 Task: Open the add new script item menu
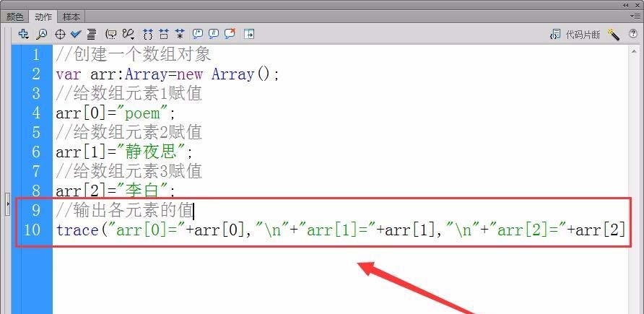coord(23,34)
